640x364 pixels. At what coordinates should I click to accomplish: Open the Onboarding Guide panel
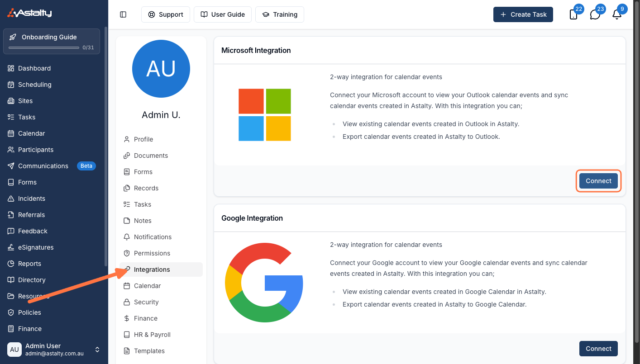pyautogui.click(x=52, y=42)
